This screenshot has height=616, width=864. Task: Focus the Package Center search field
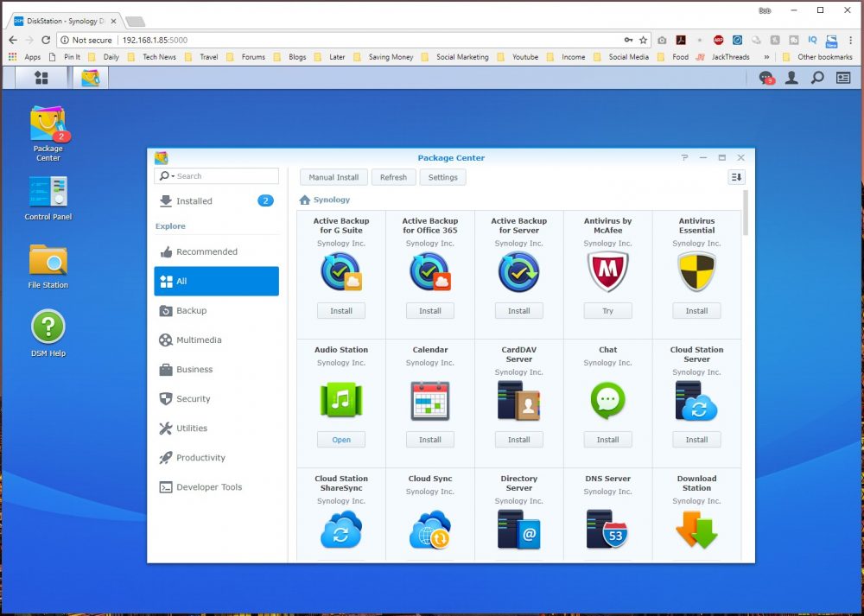(x=217, y=175)
